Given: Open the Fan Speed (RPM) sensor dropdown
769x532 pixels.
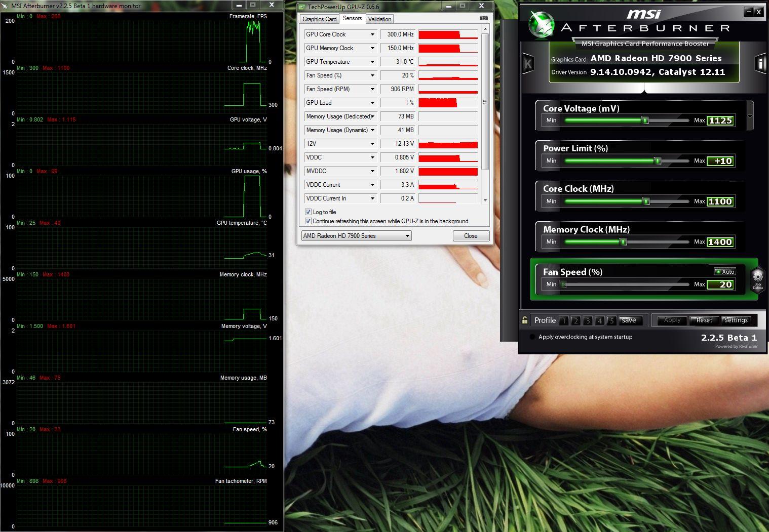Looking at the screenshot, I should (372, 89).
